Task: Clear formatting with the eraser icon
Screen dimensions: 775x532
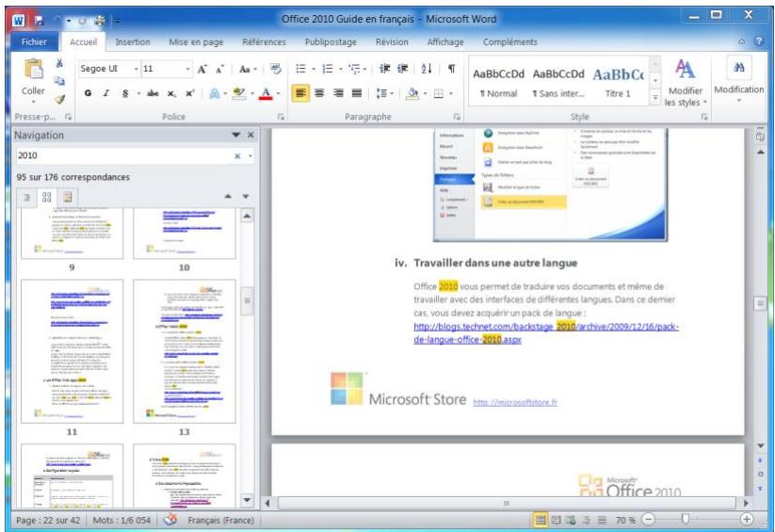Action: (276, 70)
